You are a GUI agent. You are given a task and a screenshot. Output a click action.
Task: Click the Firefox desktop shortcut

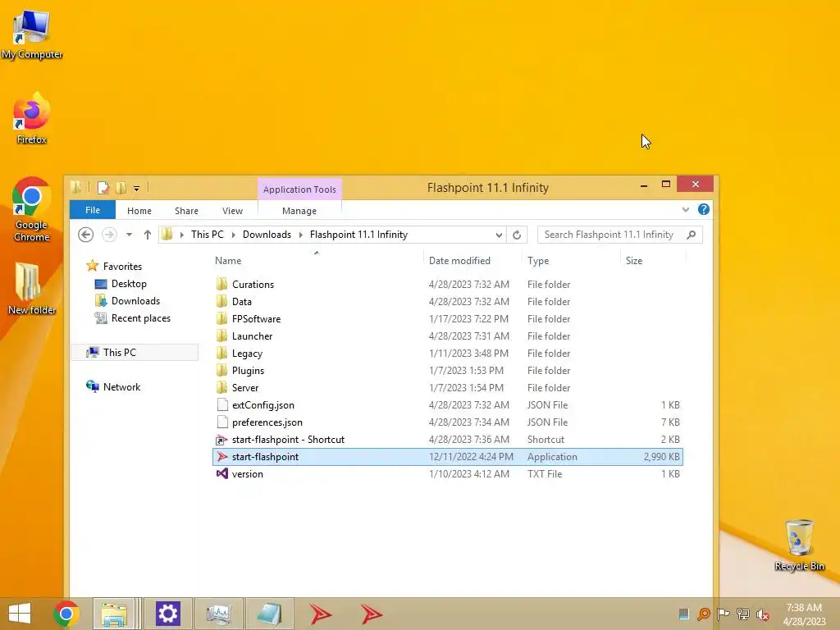32,118
